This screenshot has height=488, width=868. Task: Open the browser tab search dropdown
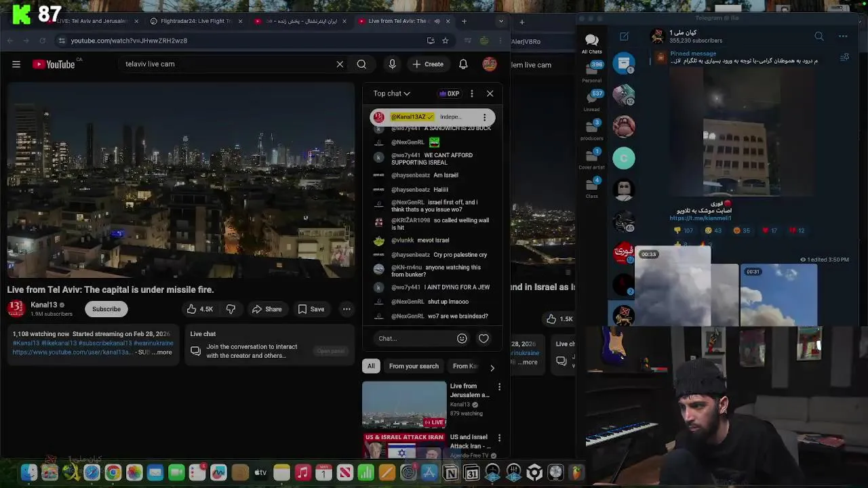pyautogui.click(x=501, y=21)
